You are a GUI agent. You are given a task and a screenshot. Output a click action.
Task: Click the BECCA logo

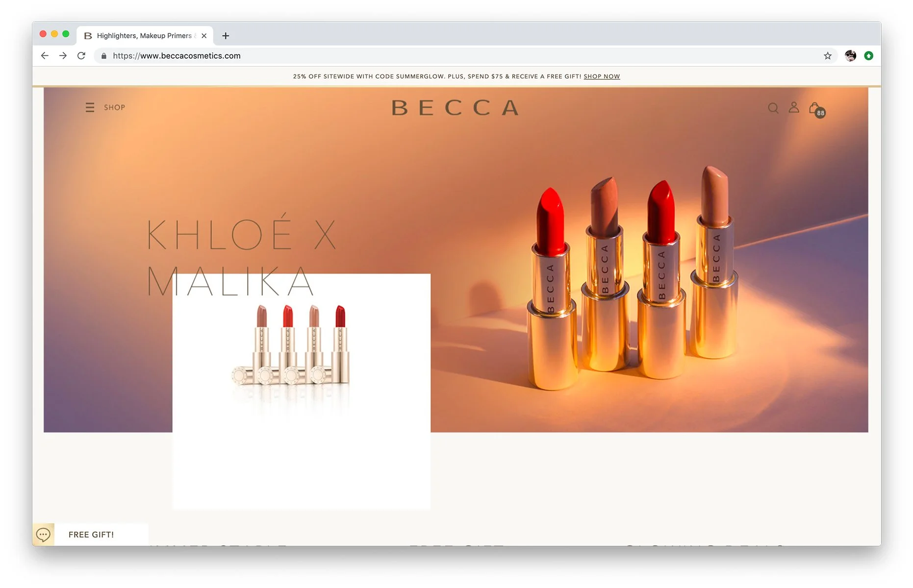pyautogui.click(x=455, y=108)
